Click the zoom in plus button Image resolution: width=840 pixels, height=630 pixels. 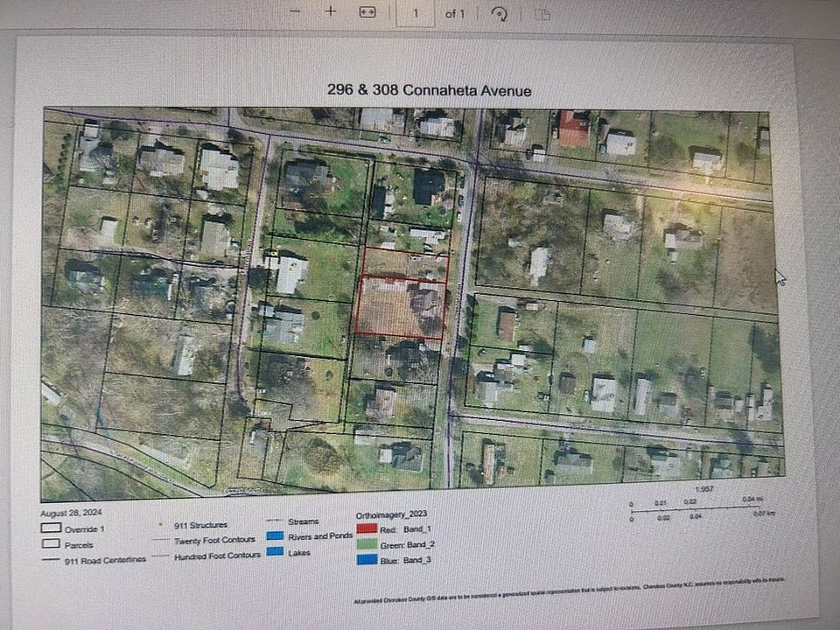[331, 12]
